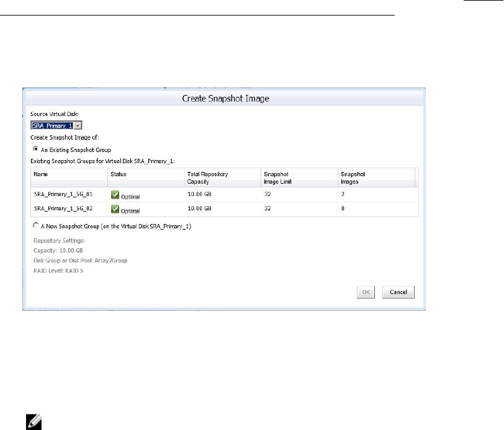
Task: Sort by Total Repository Capacity column
Action: pos(207,178)
